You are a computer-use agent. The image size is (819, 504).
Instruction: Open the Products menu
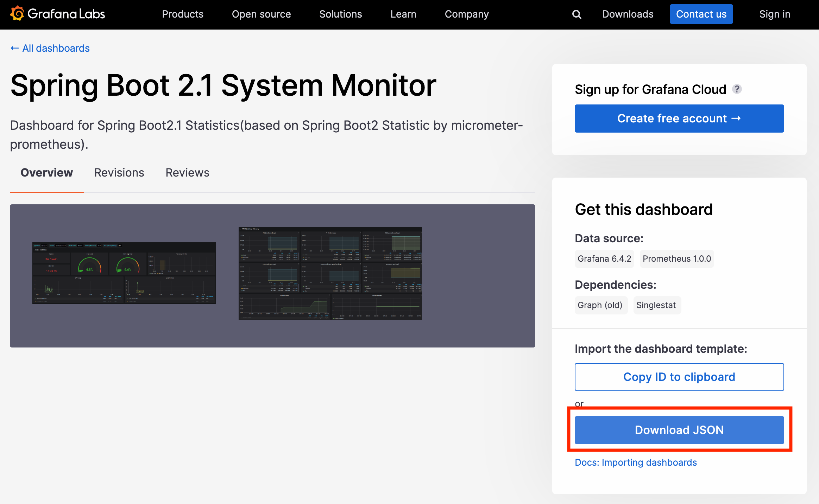[183, 14]
